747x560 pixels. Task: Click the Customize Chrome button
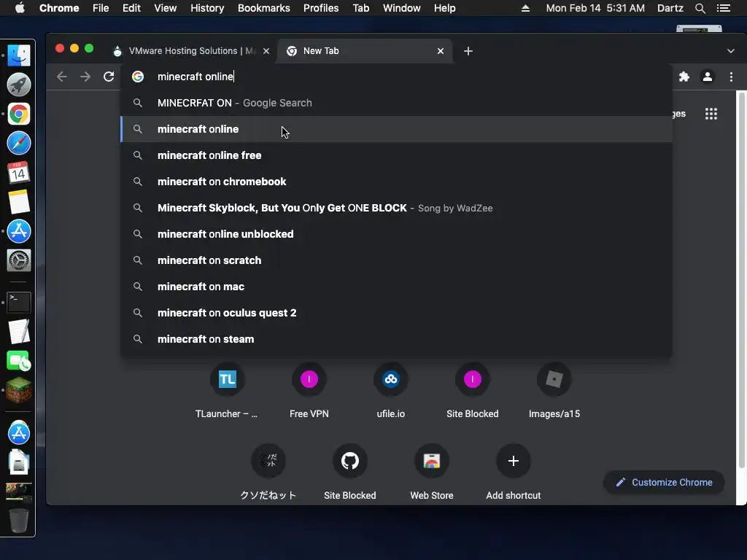(664, 483)
